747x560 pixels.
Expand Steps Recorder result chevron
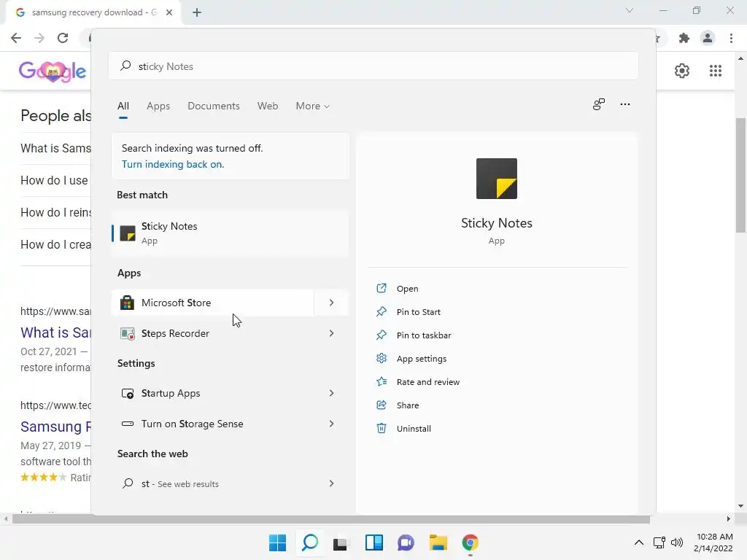click(332, 333)
